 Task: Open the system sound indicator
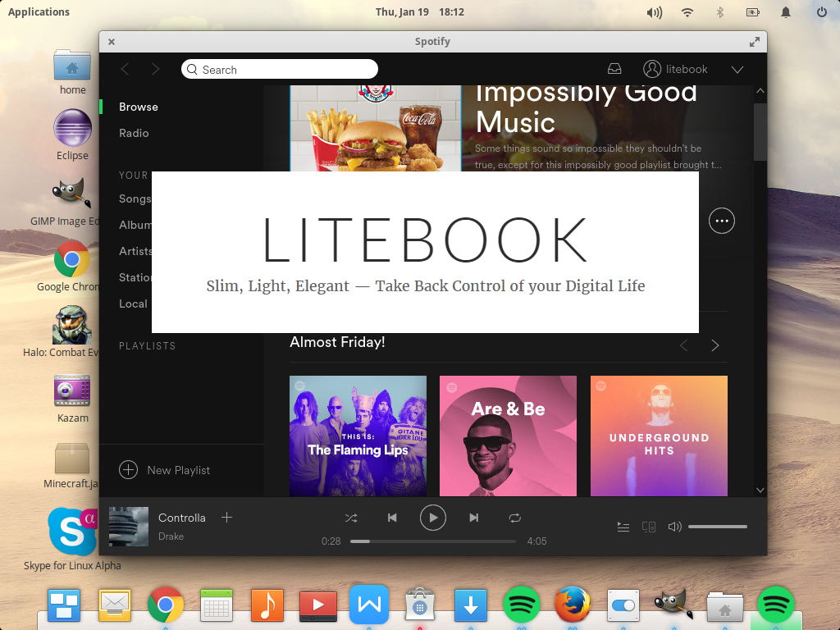pyautogui.click(x=654, y=12)
